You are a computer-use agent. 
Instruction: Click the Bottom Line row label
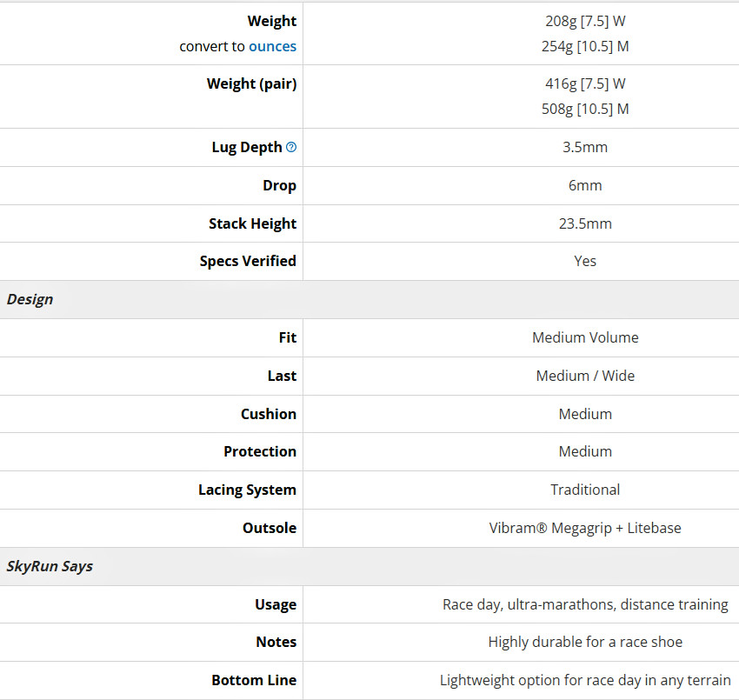[x=254, y=680]
